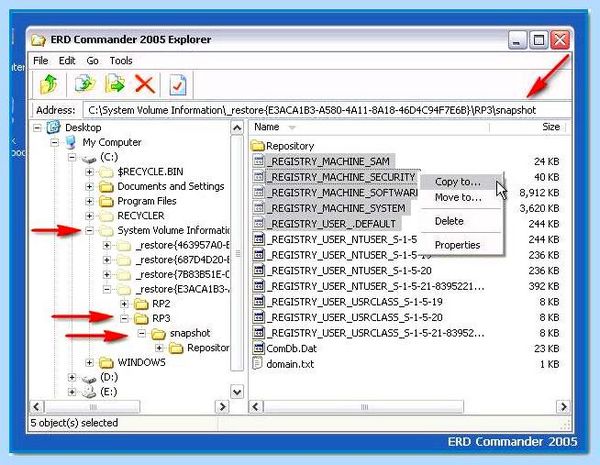
Task: Open the Go menu
Action: [x=92, y=60]
